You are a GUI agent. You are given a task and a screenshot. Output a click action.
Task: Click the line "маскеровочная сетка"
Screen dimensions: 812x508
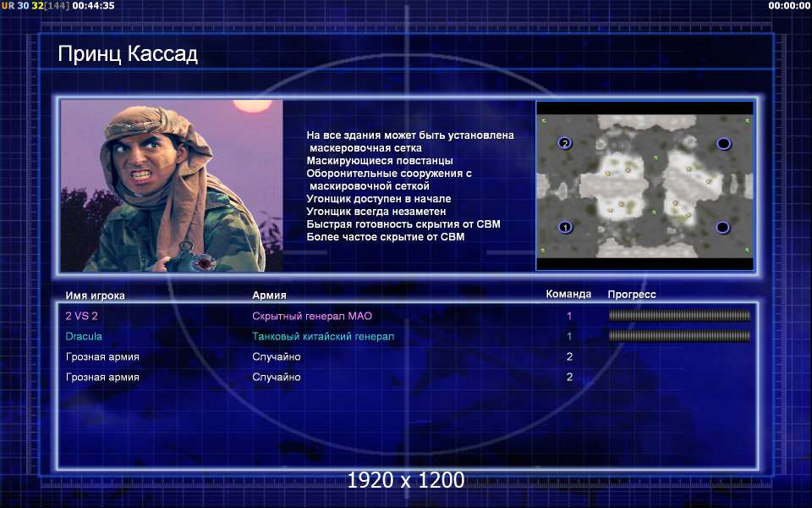(365, 147)
